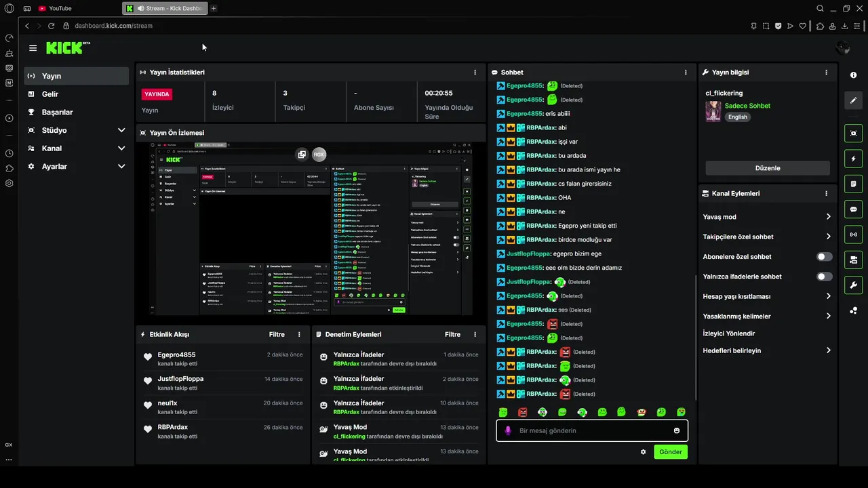Viewport: 868px width, 488px height.
Task: Open Yayın İstatistikleri panel options menu
Action: 475,72
